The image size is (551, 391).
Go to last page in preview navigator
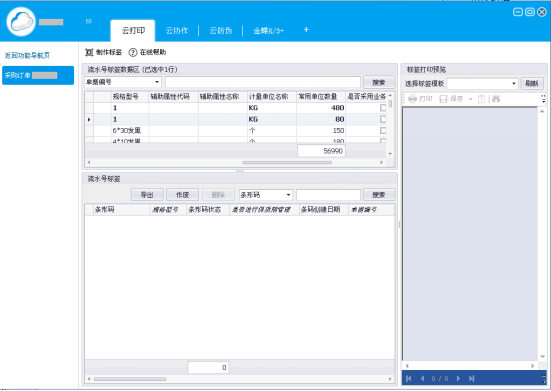tap(472, 378)
